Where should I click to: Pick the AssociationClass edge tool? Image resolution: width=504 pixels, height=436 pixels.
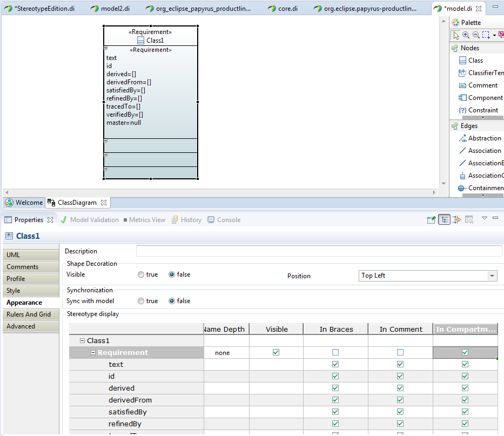pyautogui.click(x=481, y=176)
